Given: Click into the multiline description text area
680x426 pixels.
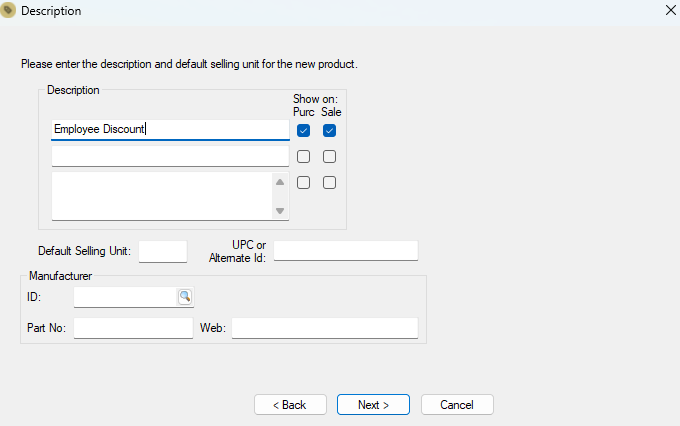Looking at the screenshot, I should (162, 196).
